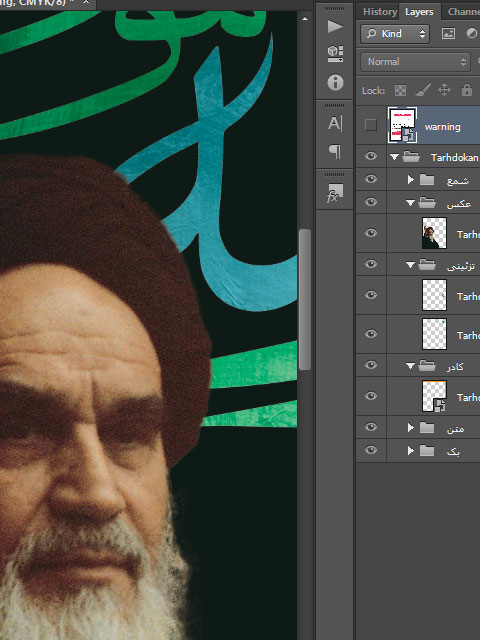Hide the متن group
The width and height of the screenshot is (480, 640).
[371, 427]
